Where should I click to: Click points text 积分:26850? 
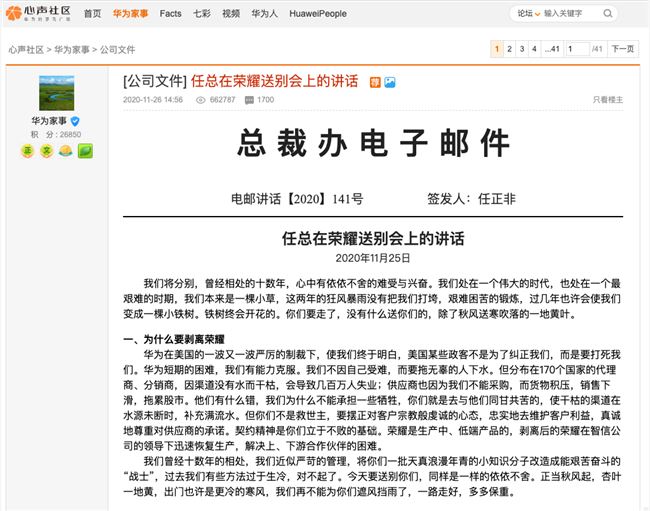56,134
